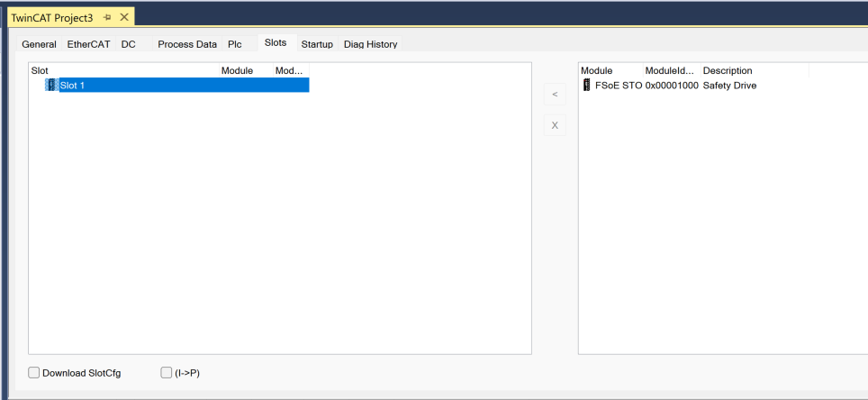Go to the DC tab
The image size is (868, 400).
pyautogui.click(x=129, y=44)
